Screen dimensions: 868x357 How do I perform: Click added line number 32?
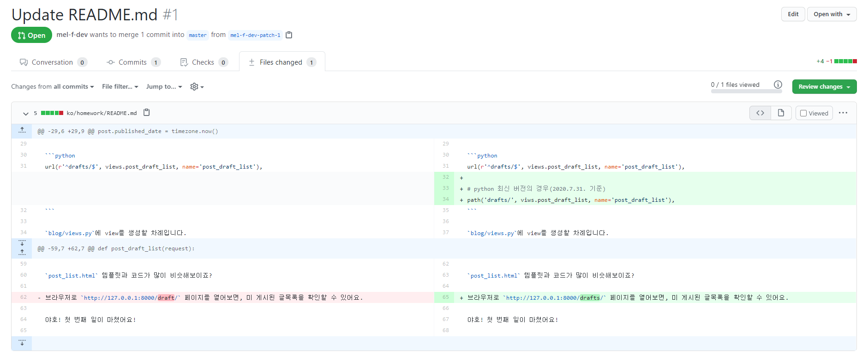point(445,177)
